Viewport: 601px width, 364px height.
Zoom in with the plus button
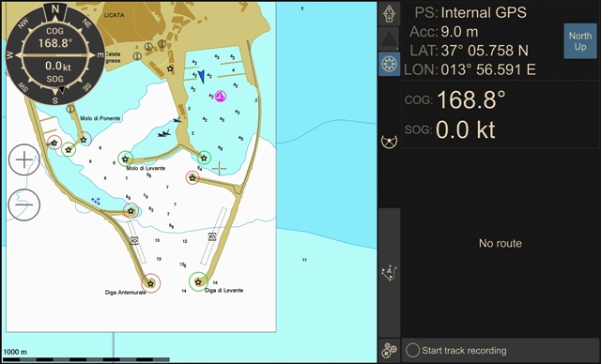(x=24, y=159)
